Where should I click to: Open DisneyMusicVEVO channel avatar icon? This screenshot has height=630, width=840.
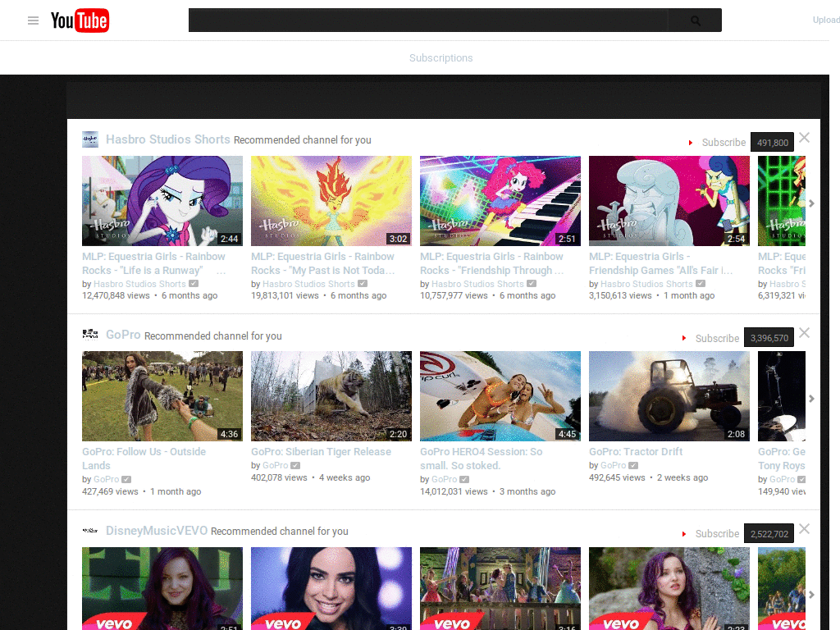(90, 531)
